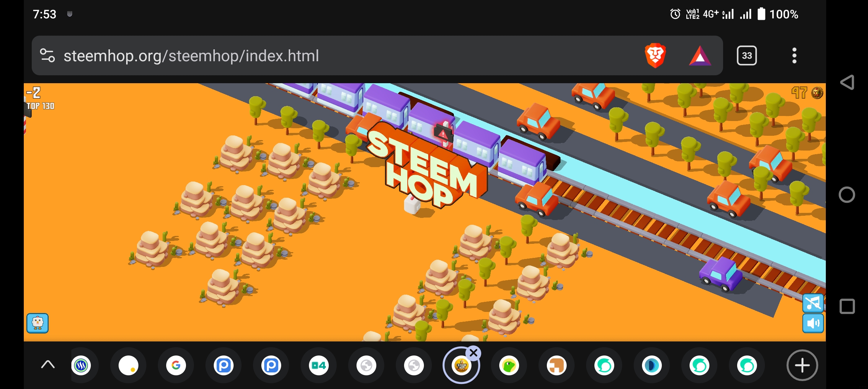
Task: Switch to the blue P tab next to Google
Action: (223, 366)
